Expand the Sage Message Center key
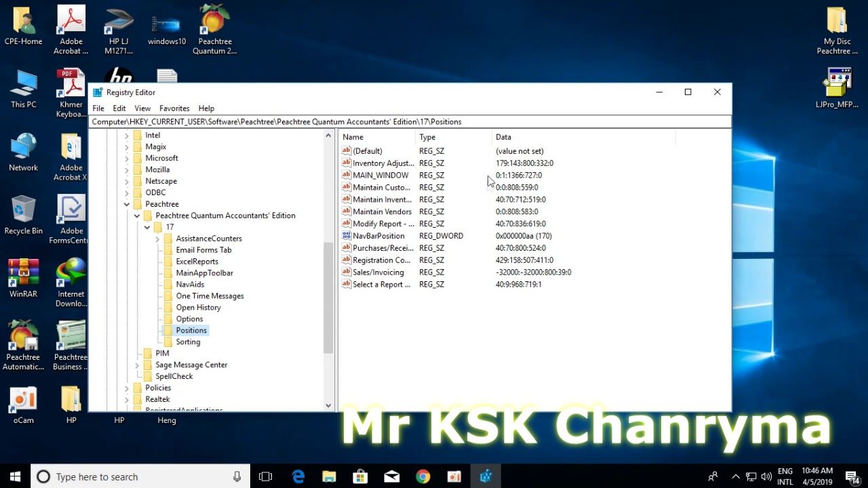 [137, 365]
